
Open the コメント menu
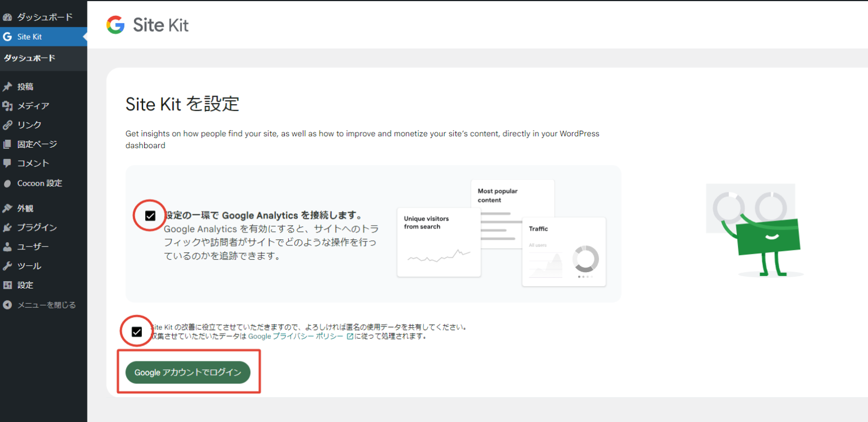click(x=44, y=163)
